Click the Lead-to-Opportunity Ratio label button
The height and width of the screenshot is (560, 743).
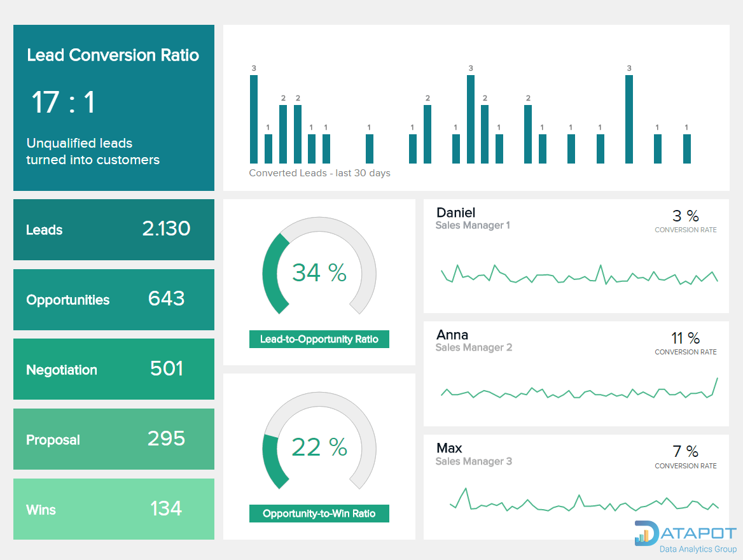[x=319, y=339]
